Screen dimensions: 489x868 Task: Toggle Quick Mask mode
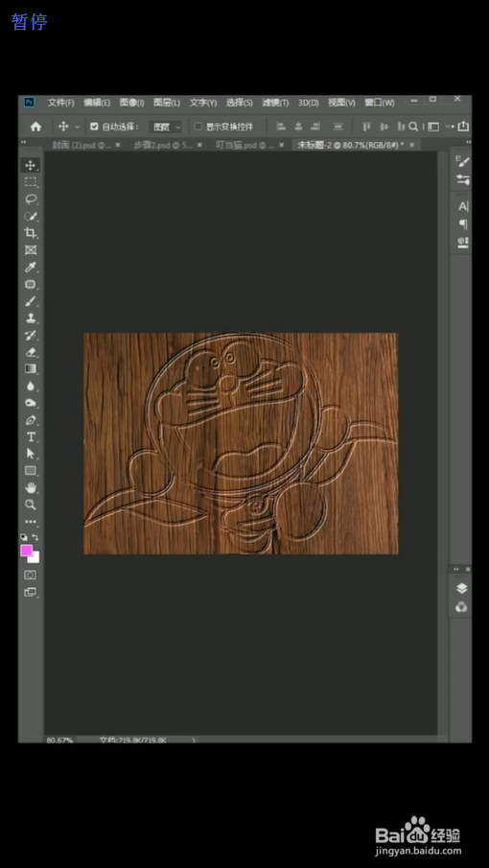pos(31,575)
